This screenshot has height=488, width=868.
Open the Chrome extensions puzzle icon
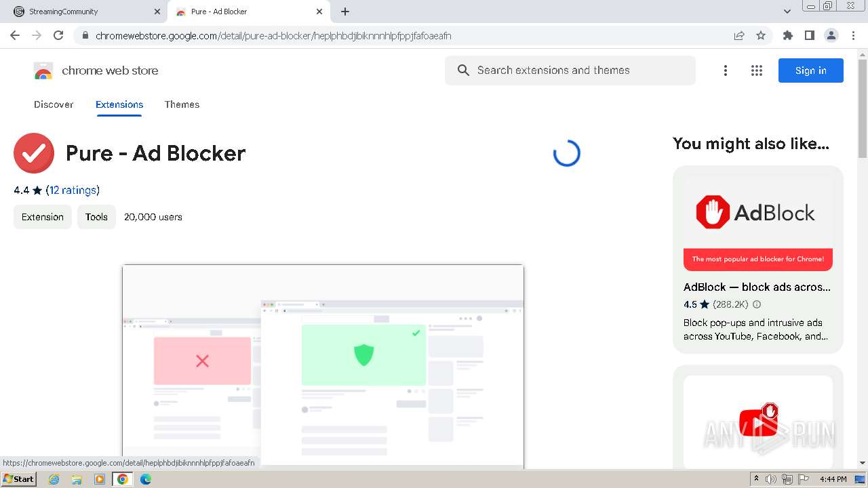(x=787, y=35)
